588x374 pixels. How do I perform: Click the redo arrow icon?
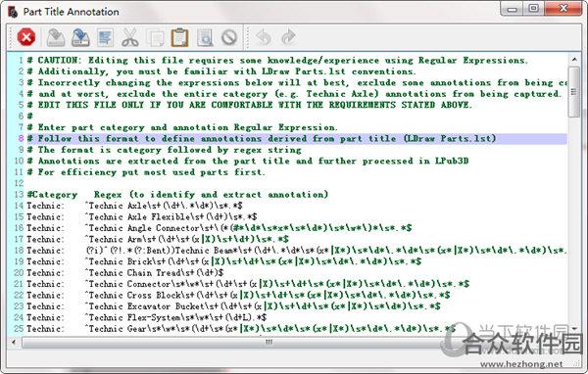click(288, 37)
